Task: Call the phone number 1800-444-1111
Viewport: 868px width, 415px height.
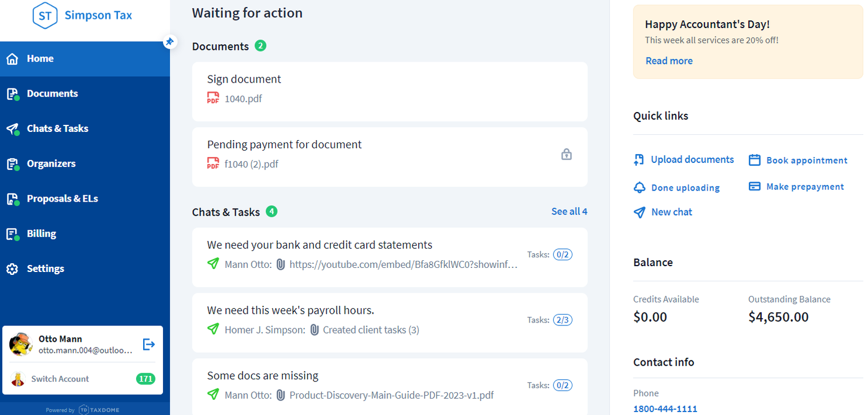Action: 665,409
